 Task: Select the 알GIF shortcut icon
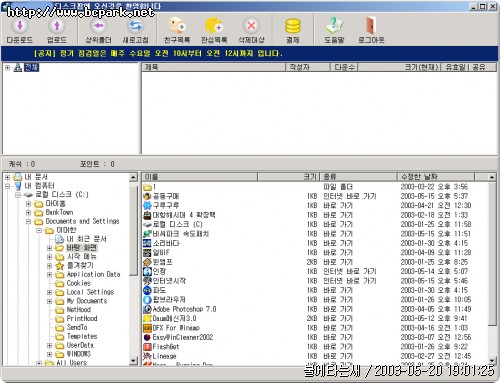(147, 252)
